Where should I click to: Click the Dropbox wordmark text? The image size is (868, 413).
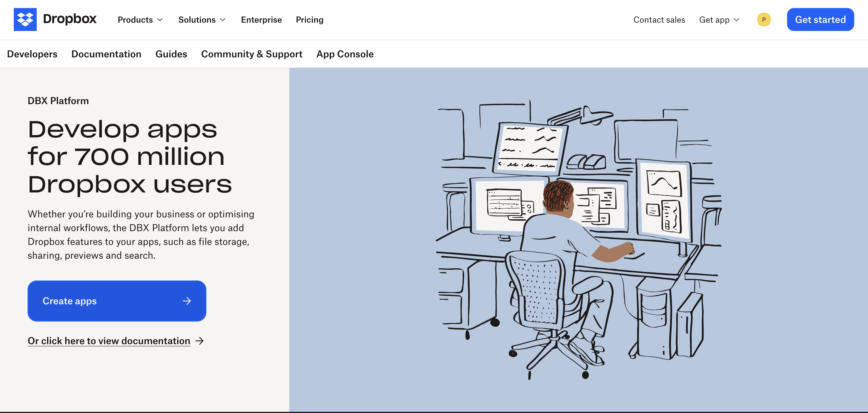[x=70, y=19]
